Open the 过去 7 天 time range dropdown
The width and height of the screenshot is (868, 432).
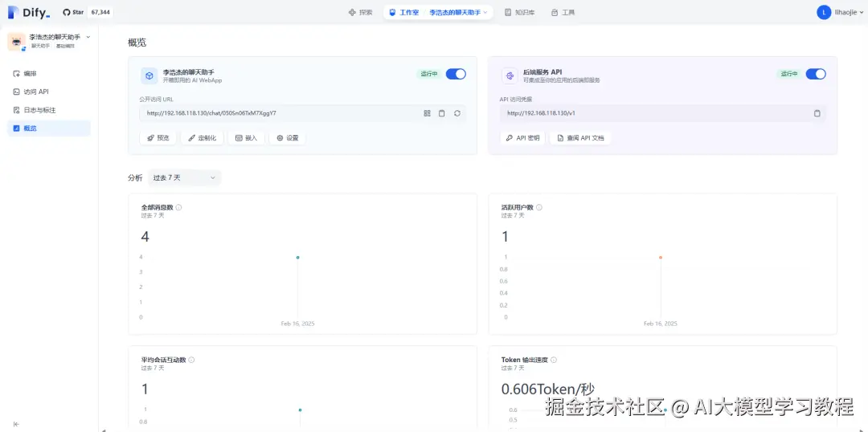(184, 177)
